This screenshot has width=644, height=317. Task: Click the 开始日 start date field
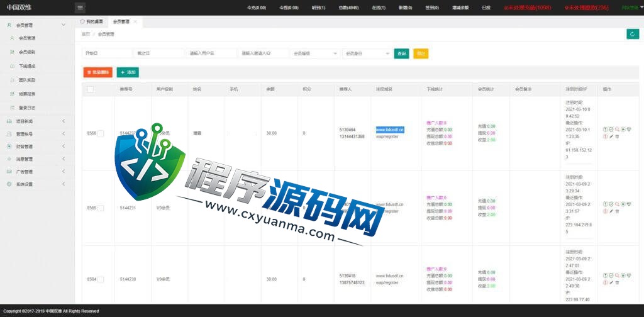click(x=107, y=53)
